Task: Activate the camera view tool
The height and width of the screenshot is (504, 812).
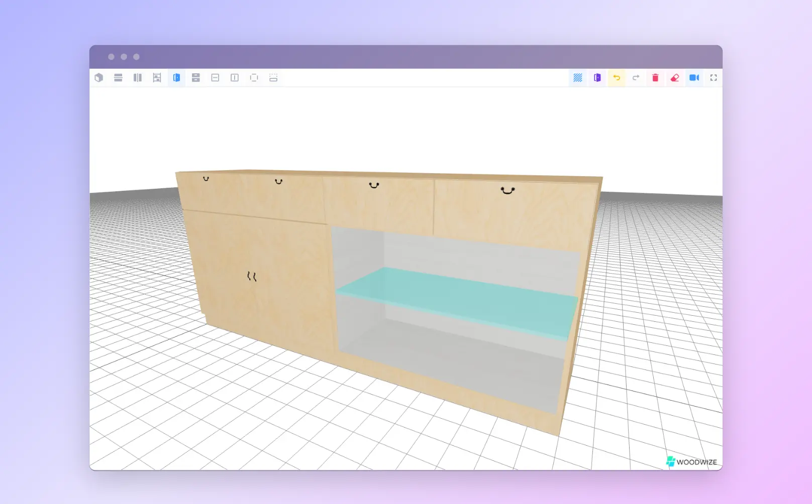Action: [694, 78]
